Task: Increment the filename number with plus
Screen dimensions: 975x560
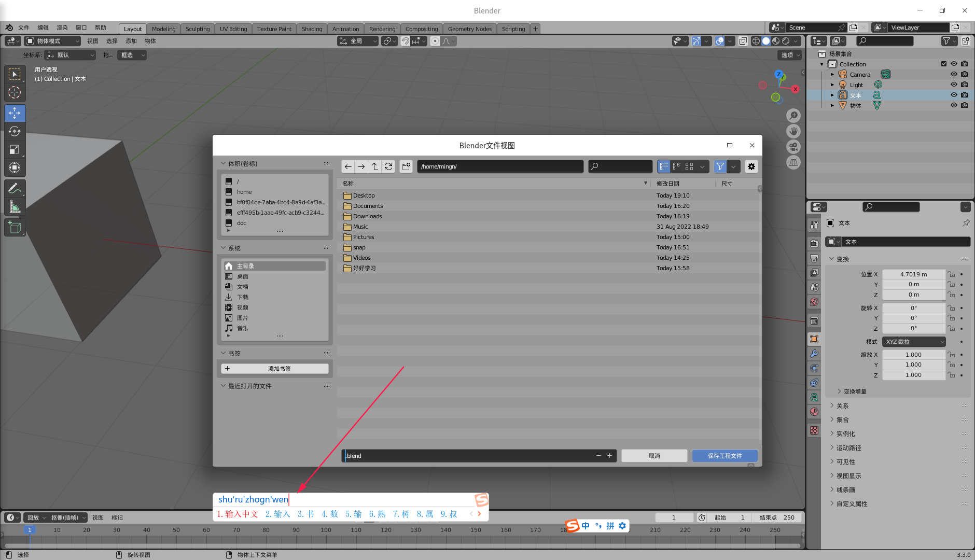Action: point(609,456)
